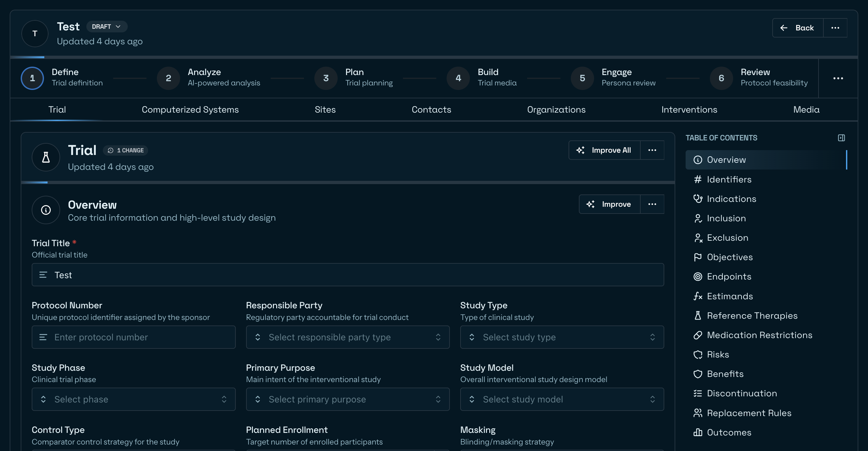868x451 pixels.
Task: Go to step 4 Build
Action: (x=482, y=78)
